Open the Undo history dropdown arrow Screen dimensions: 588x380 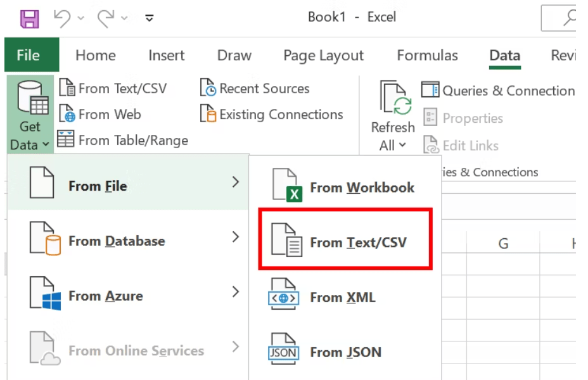point(80,18)
